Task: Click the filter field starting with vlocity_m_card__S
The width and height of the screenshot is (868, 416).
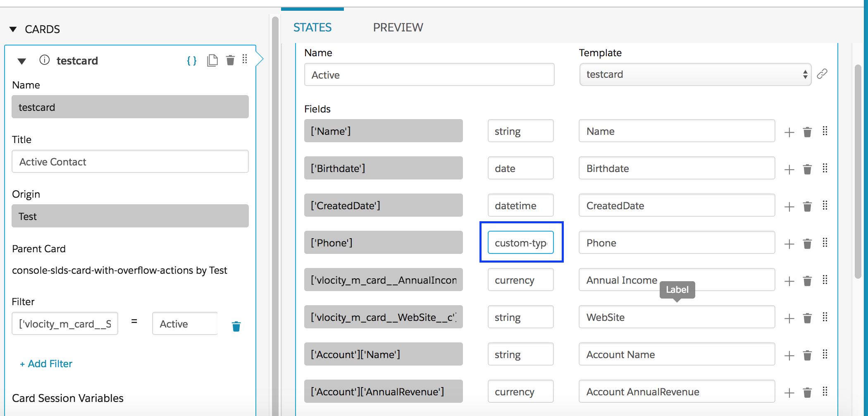Action: coord(65,323)
